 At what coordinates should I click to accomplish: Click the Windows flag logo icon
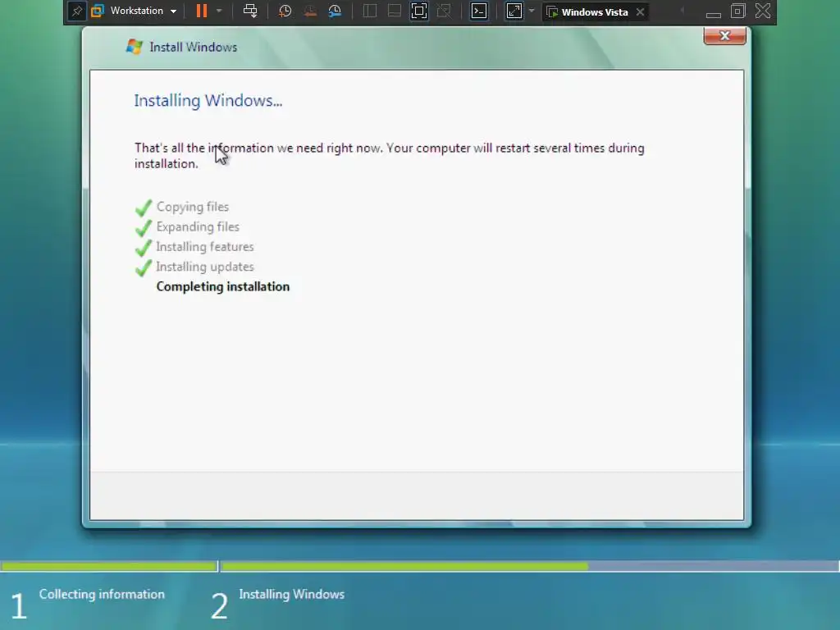point(134,47)
